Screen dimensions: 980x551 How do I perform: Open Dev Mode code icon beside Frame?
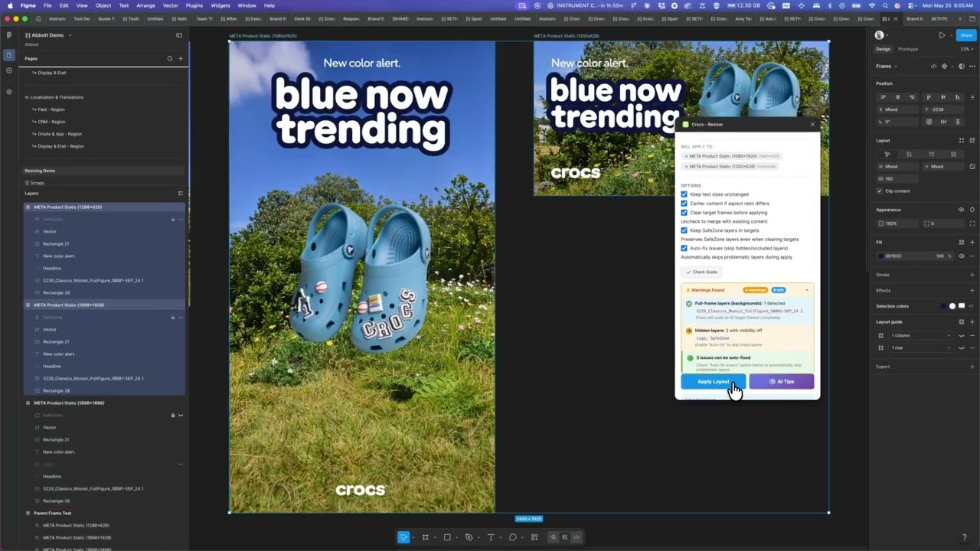pyautogui.click(x=933, y=67)
